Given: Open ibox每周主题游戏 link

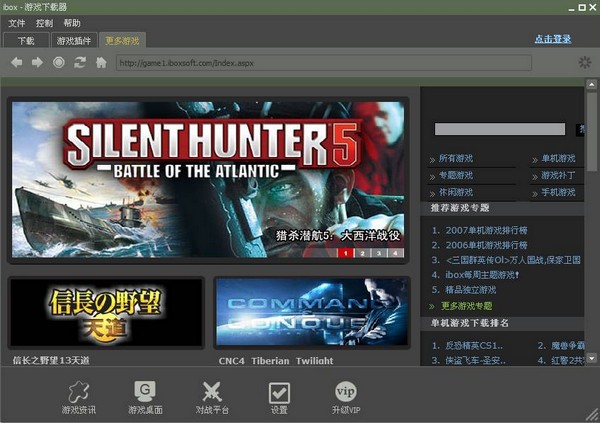Looking at the screenshot, I should [x=482, y=275].
